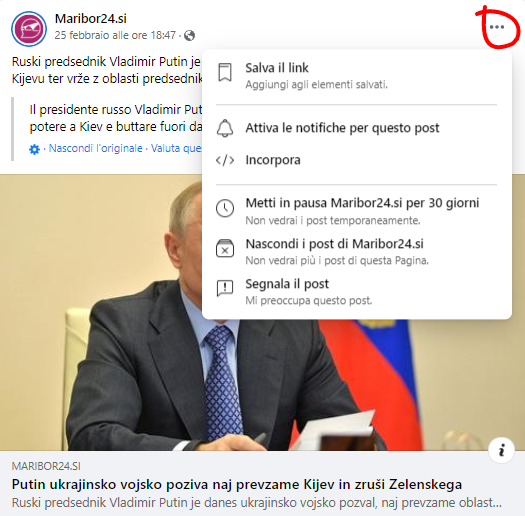
Task: Select Segnala il post option
Action: [357, 291]
